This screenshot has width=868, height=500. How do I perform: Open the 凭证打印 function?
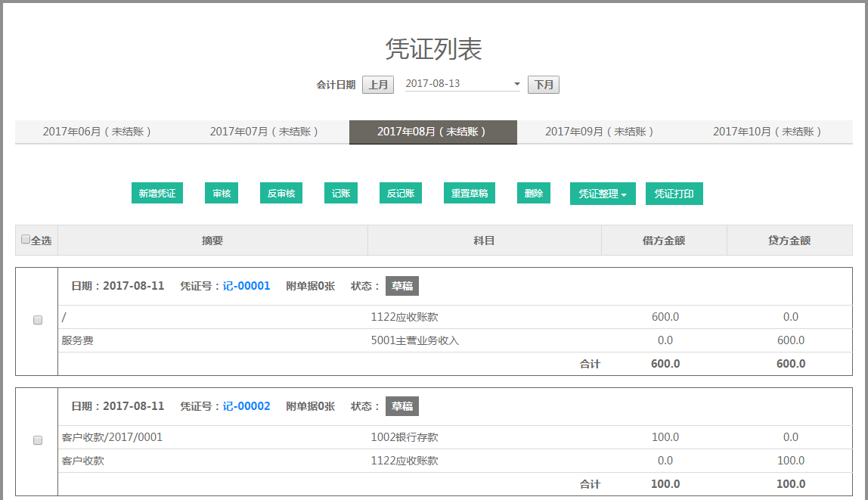click(x=674, y=194)
